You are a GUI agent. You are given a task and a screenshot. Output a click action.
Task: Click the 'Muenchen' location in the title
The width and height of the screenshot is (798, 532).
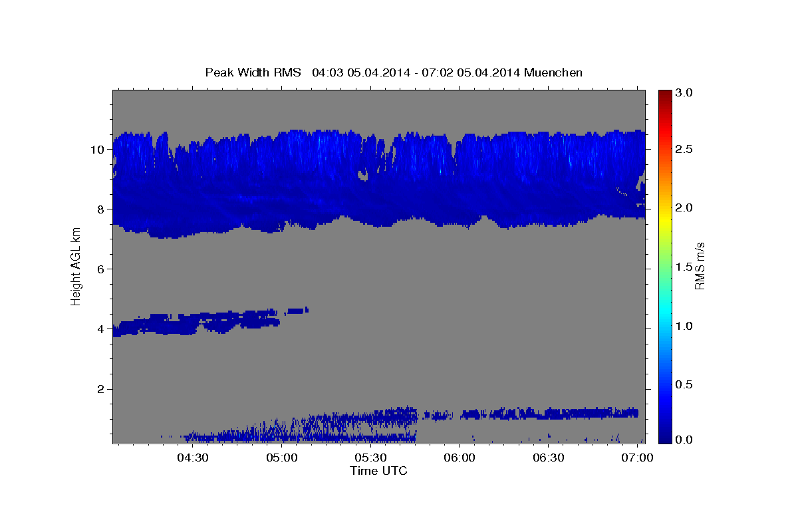(x=553, y=72)
